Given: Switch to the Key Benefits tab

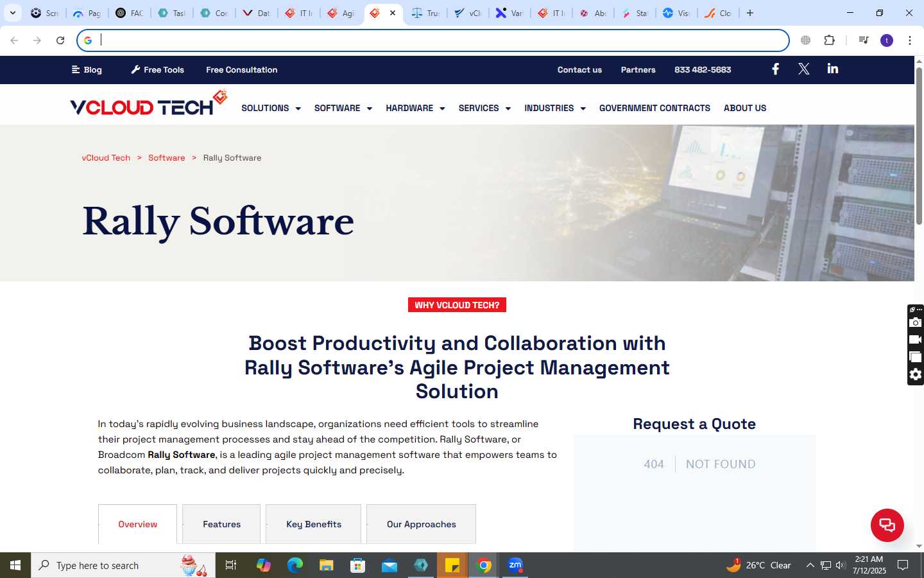Looking at the screenshot, I should (x=313, y=524).
